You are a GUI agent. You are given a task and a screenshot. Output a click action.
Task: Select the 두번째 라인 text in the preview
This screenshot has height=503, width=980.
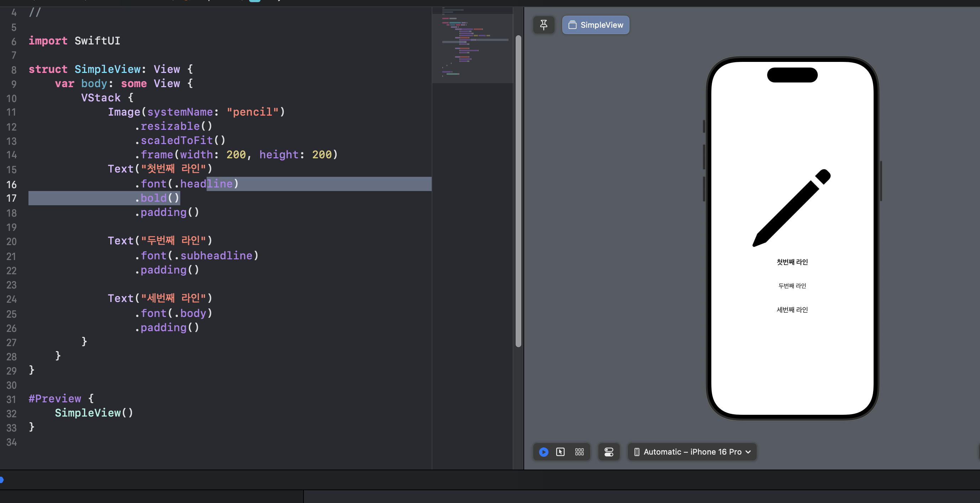792,286
